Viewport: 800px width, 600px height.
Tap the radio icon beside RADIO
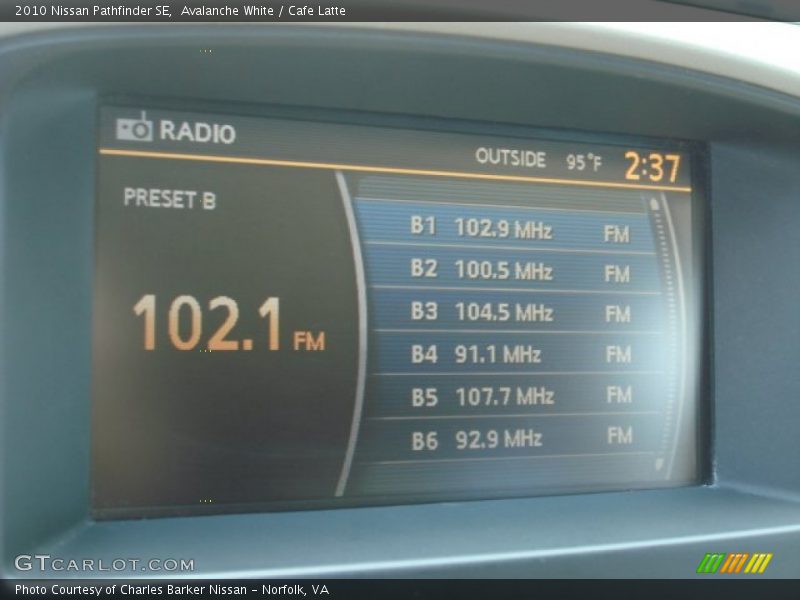pyautogui.click(x=134, y=127)
